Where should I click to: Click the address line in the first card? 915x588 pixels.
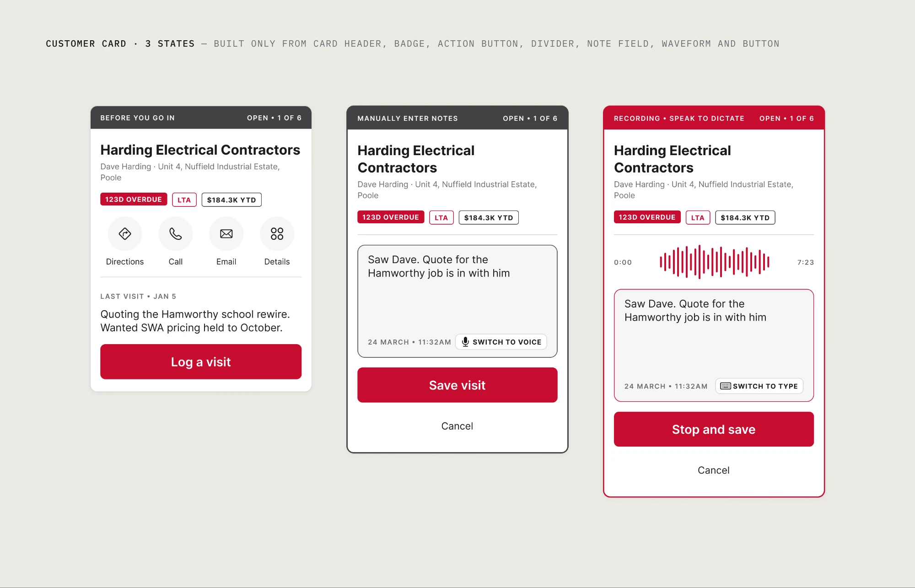[x=190, y=172]
